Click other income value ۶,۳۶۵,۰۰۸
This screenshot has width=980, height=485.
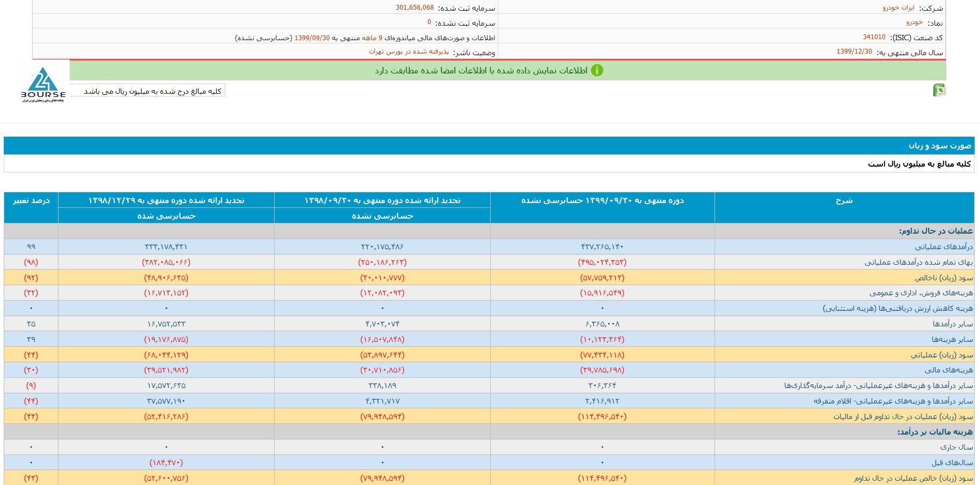pos(602,324)
